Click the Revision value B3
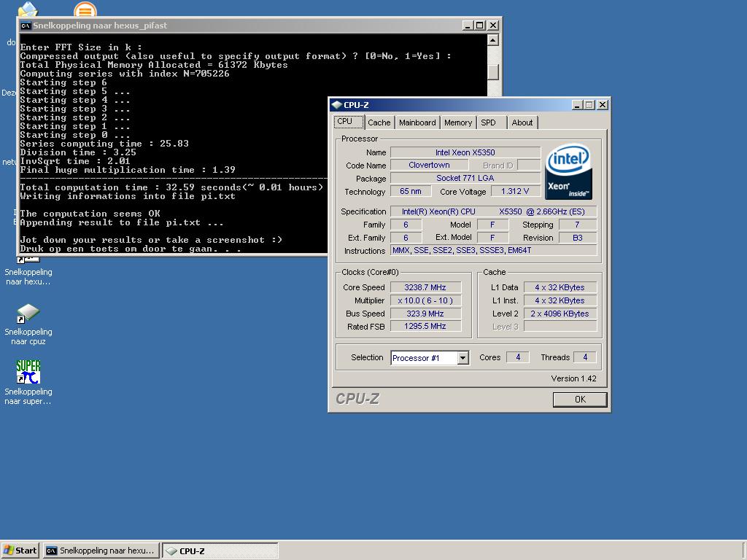Viewport: 747px width, 560px height. (578, 238)
